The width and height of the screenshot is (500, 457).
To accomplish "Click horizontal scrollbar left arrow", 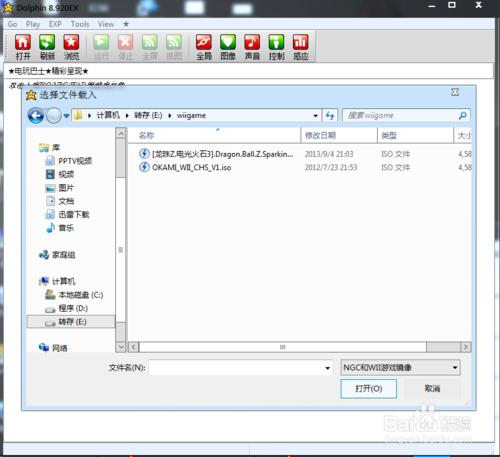I will (133, 347).
